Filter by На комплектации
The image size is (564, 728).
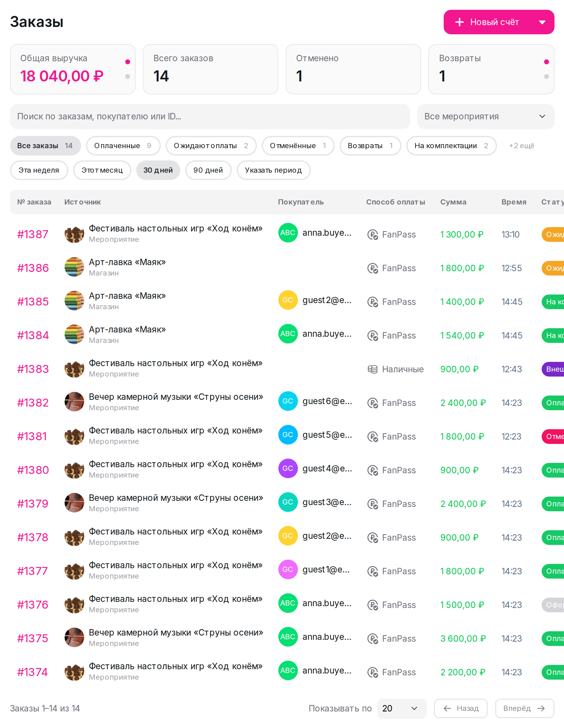click(x=451, y=146)
